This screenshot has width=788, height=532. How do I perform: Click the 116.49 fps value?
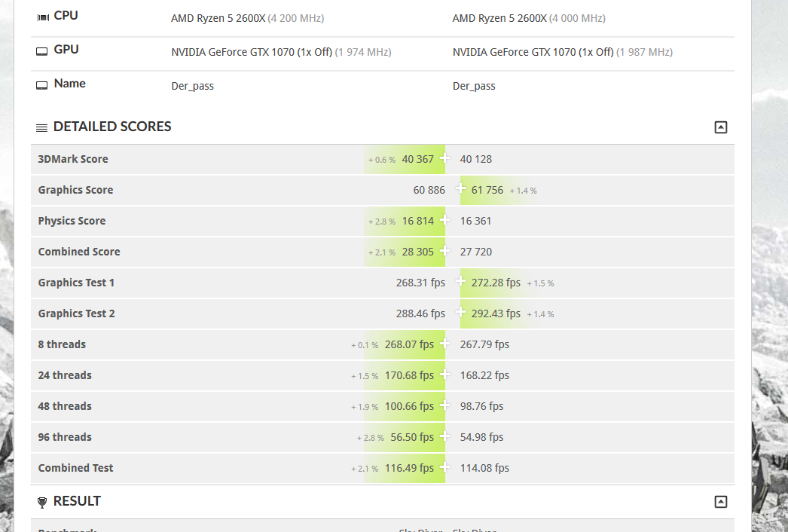coord(409,468)
